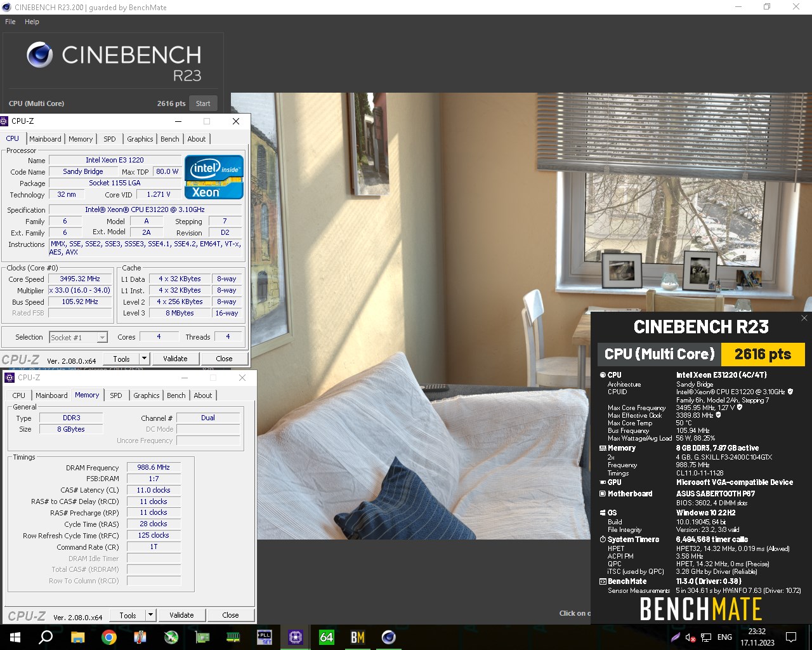The width and height of the screenshot is (812, 650).
Task: Click the DRAM Frequency 988.6 MHz field
Action: coord(154,467)
